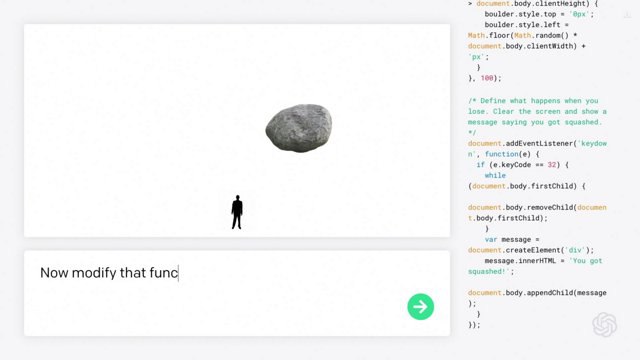Viewport: 640px width, 360px height.
Task: Click the code line 'if (e.keyCode == 32) {'
Action: pos(522,165)
